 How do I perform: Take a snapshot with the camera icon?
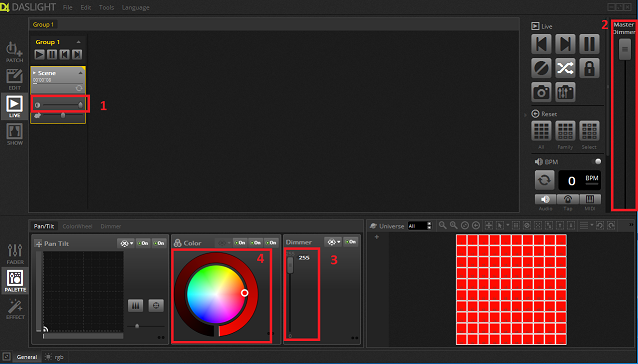[x=541, y=92]
